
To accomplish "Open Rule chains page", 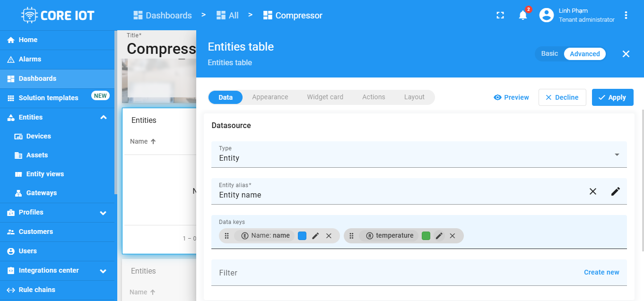I will tap(57, 290).
